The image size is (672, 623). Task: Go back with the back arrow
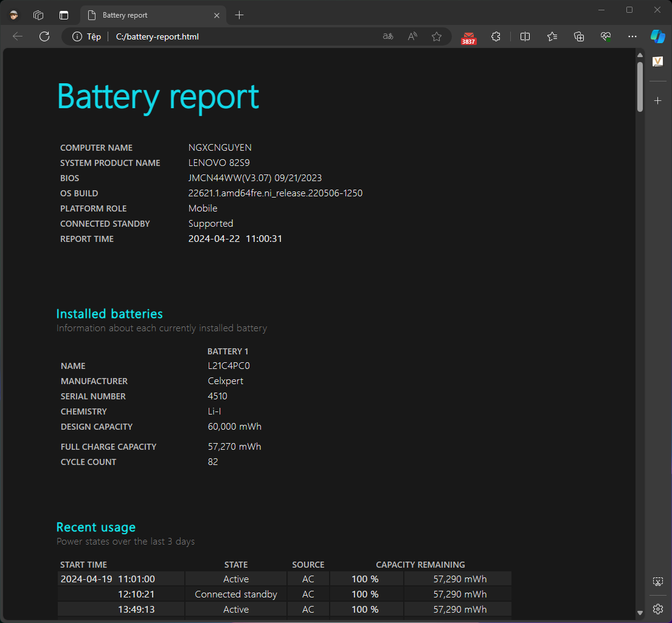[x=18, y=36]
